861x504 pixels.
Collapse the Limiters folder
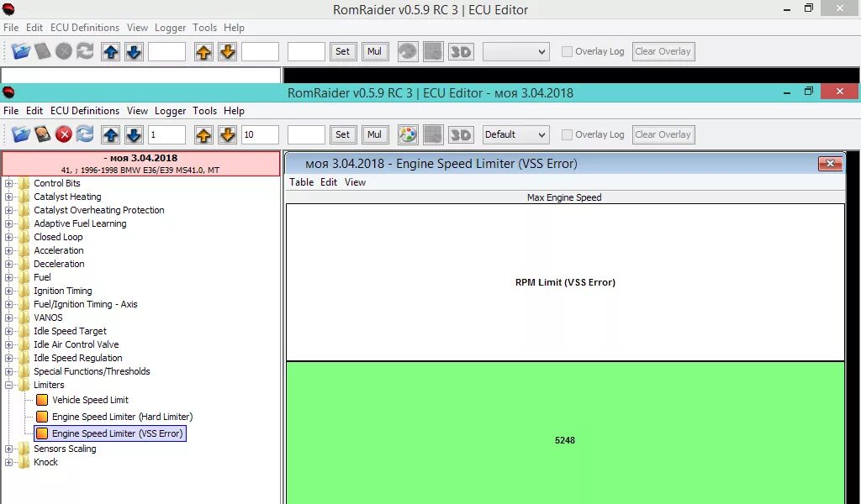point(8,385)
